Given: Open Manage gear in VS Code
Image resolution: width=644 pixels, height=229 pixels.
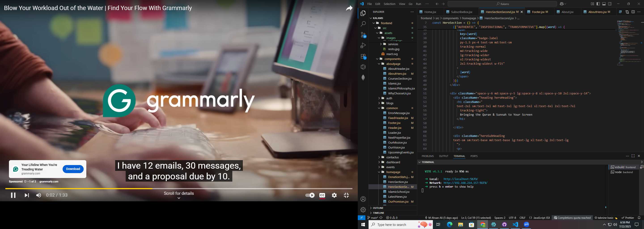Looking at the screenshot, I should [x=363, y=210].
